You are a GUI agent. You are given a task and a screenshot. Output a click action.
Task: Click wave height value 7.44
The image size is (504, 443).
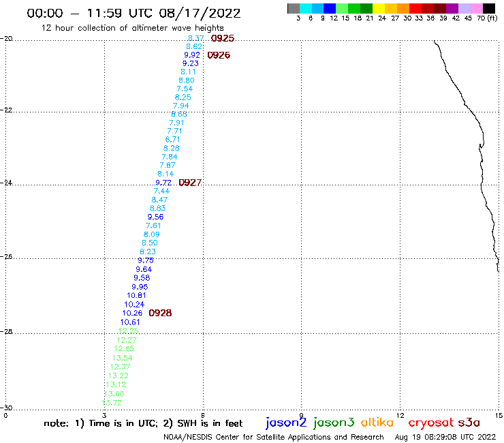[161, 191]
